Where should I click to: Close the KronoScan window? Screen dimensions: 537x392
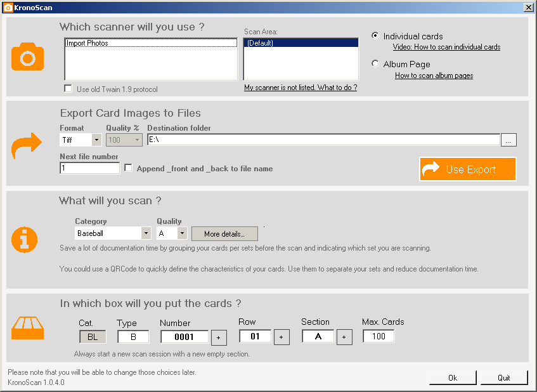click(528, 8)
